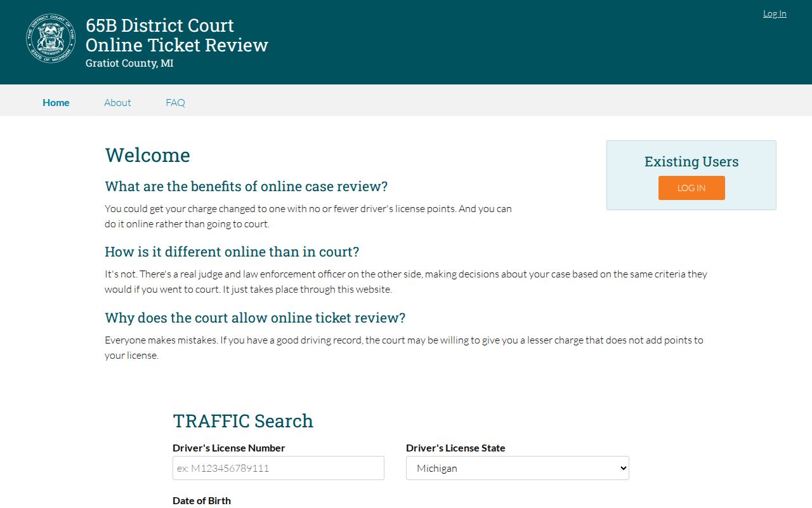Click the Date of Birth label

point(202,500)
